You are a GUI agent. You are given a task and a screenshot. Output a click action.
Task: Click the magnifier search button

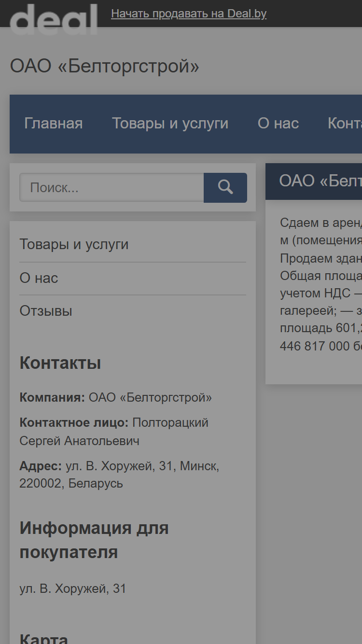click(x=225, y=187)
